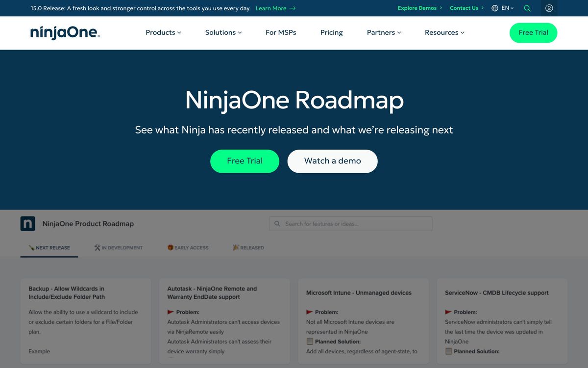Viewport: 588px width, 368px height.
Task: Click the magnifier icon inside roadmap search
Action: pyautogui.click(x=277, y=224)
